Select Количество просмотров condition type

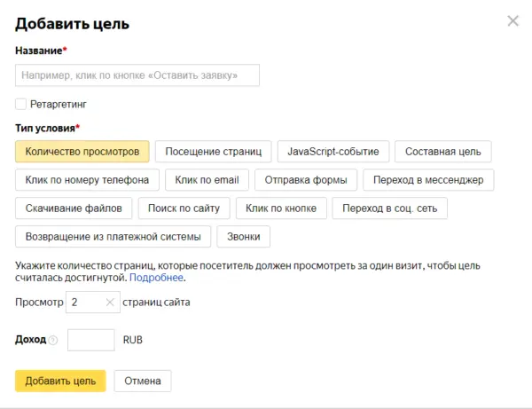[x=82, y=152]
